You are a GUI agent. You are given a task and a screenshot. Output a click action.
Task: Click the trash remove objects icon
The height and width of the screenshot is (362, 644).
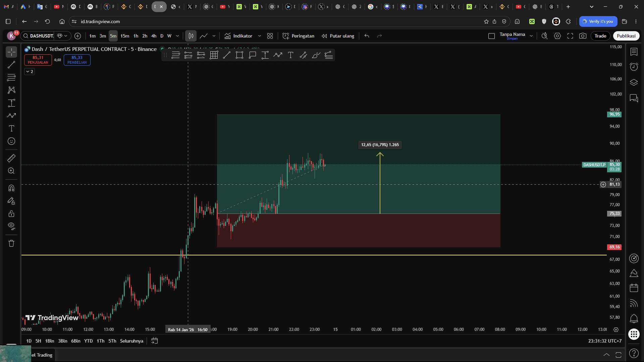[11, 244]
